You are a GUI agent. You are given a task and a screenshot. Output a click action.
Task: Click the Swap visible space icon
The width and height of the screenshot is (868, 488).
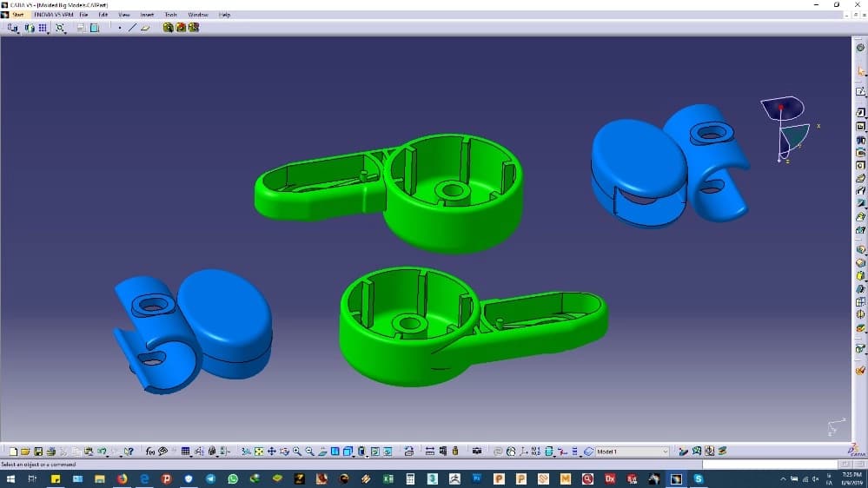pyautogui.click(x=388, y=452)
